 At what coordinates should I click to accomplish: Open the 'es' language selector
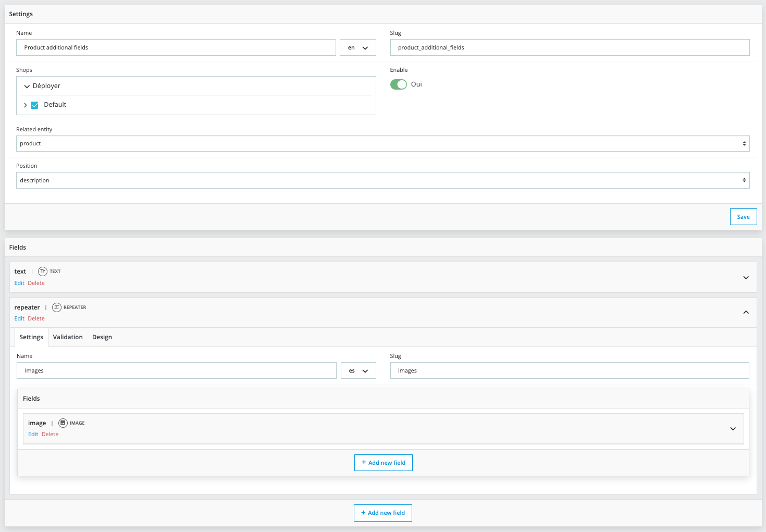(x=359, y=371)
